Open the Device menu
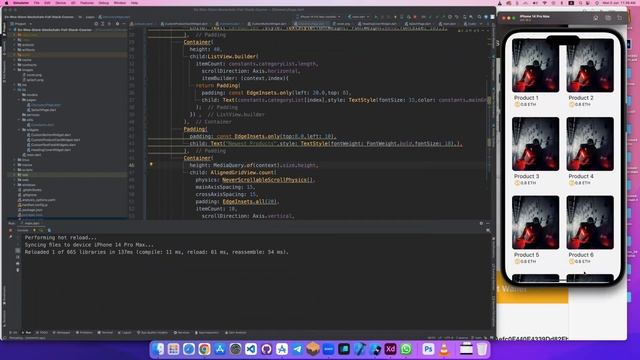Image resolution: width=640 pixels, height=360 pixels. pyautogui.click(x=60, y=3)
